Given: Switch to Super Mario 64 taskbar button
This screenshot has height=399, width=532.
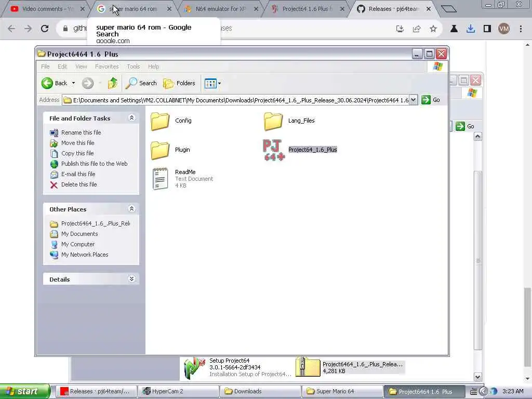Looking at the screenshot, I should point(343,392).
